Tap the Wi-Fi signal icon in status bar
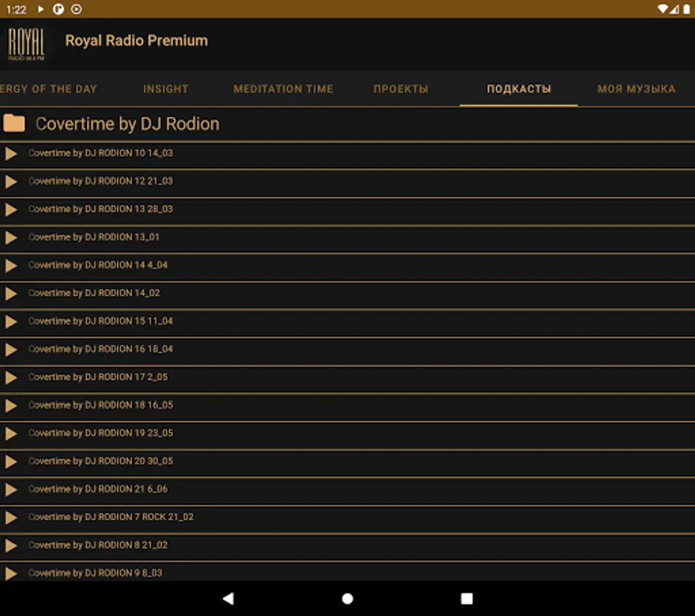This screenshot has width=695, height=616. tap(663, 9)
